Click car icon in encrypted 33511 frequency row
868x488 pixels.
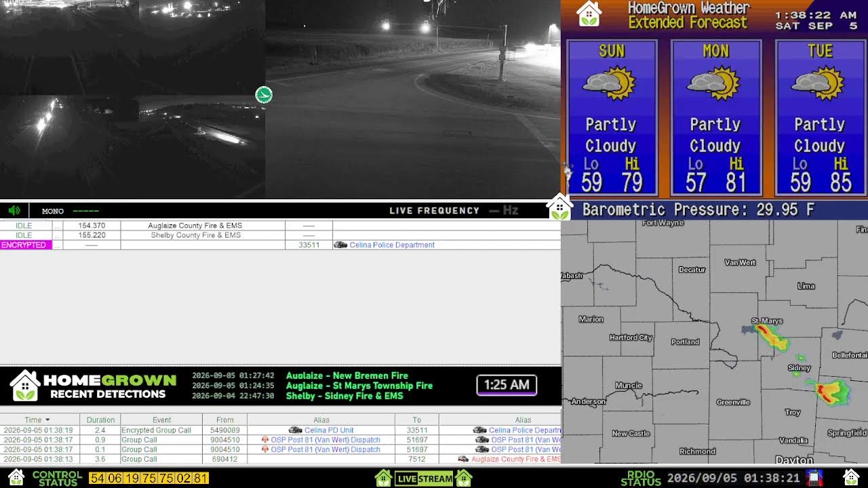pyautogui.click(x=340, y=245)
